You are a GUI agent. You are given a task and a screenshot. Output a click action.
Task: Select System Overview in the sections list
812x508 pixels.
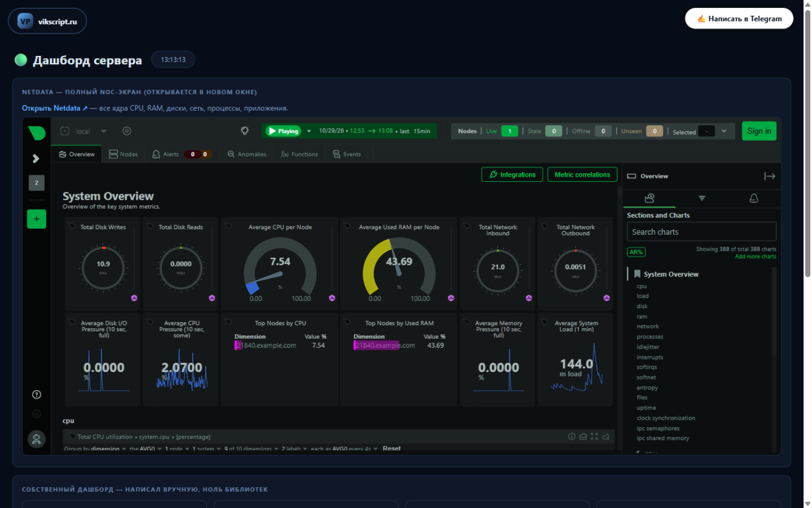(671, 274)
